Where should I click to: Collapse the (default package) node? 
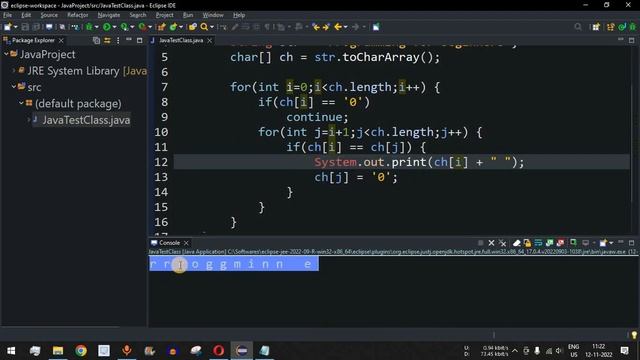(21, 103)
